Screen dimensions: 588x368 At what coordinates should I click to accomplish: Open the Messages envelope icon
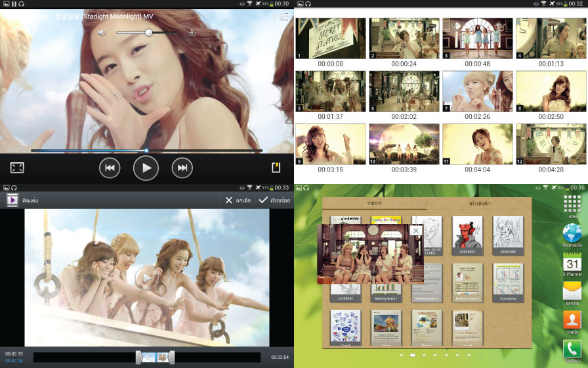point(572,290)
